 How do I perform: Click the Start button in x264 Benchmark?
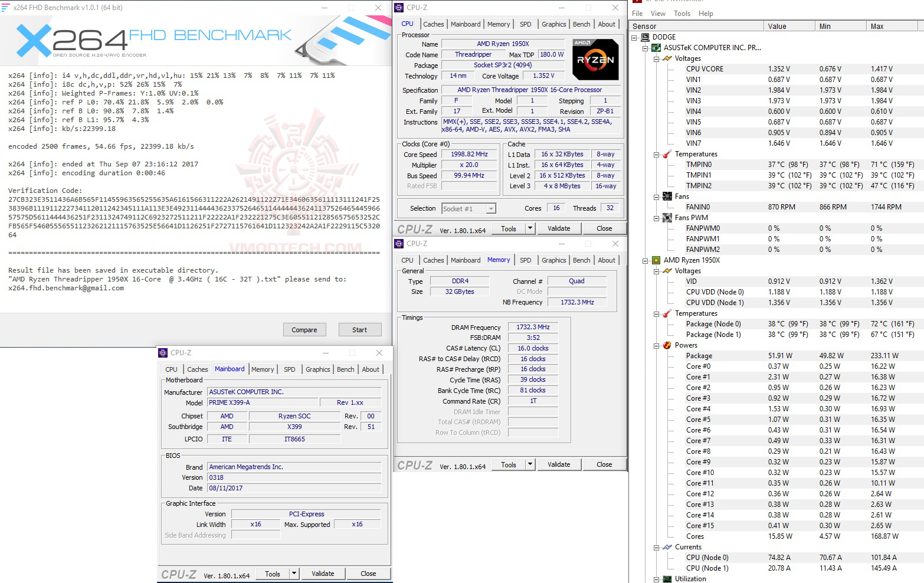click(359, 329)
